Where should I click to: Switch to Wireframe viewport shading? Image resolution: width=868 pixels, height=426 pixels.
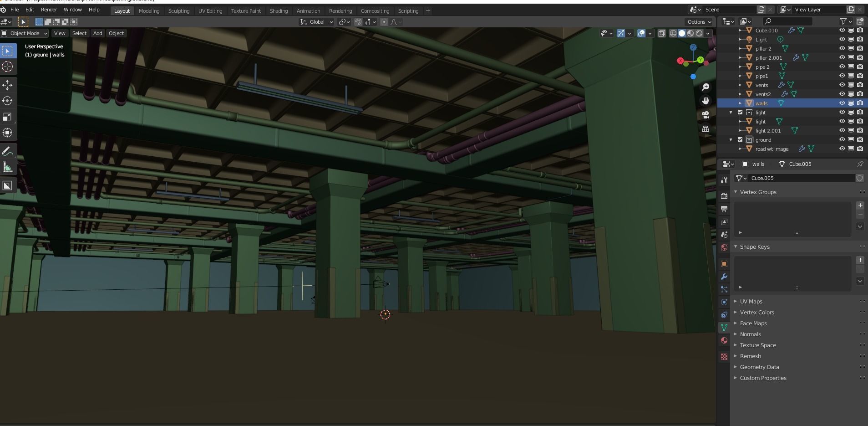coord(673,33)
